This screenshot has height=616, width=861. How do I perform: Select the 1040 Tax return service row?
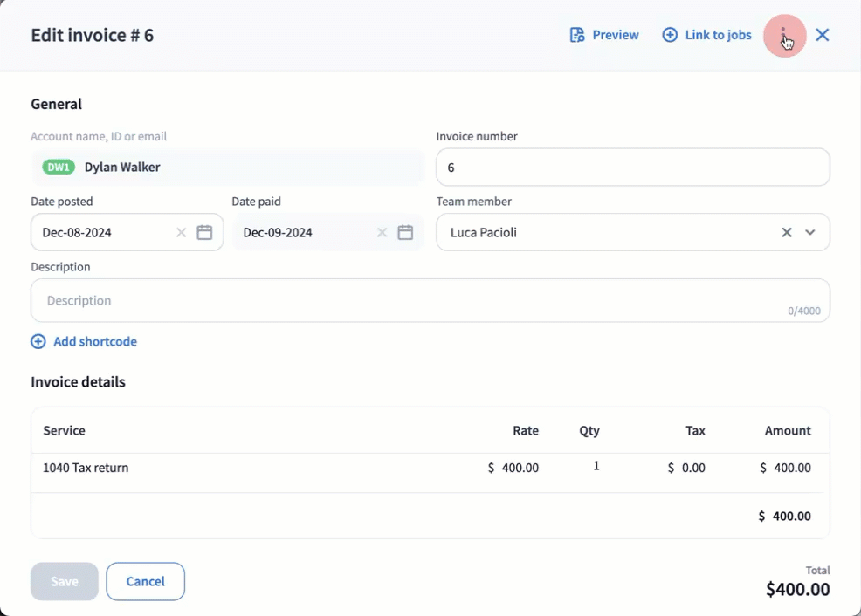pyautogui.click(x=86, y=468)
